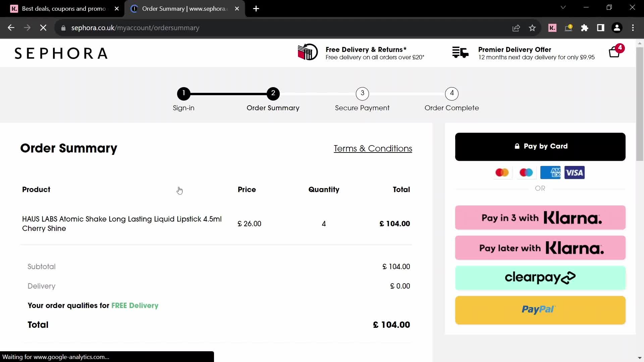644x362 pixels.
Task: Click the Pay by Card button
Action: [540, 146]
